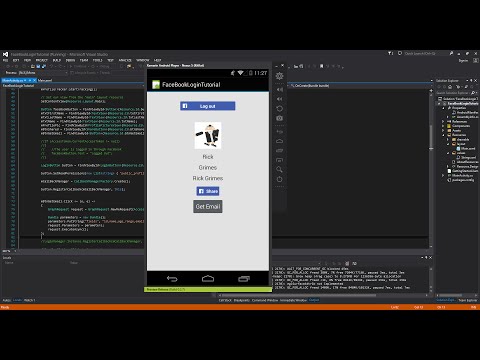The image size is (480, 360).
Task: Collapse the Resources folder in Solution Explorer
Action: pos(443,135)
